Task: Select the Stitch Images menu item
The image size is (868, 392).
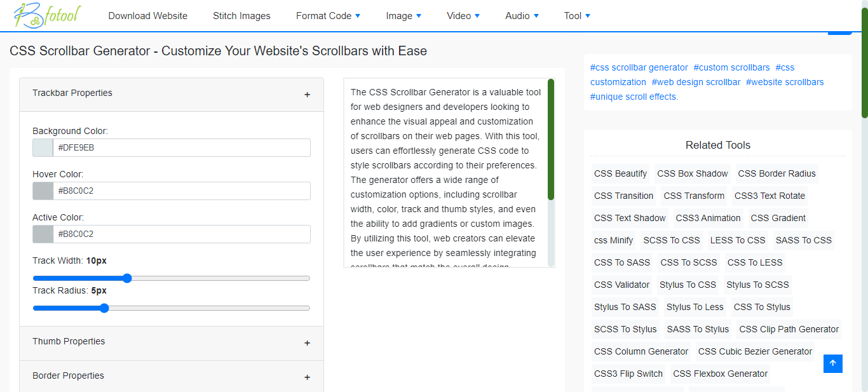Action: [x=241, y=15]
